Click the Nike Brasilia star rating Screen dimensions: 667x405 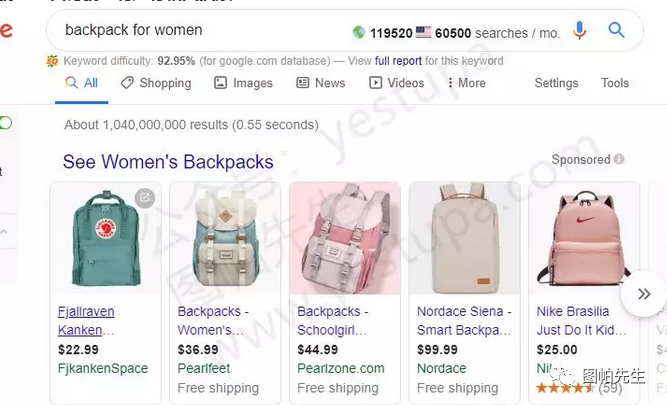pyautogui.click(x=565, y=388)
